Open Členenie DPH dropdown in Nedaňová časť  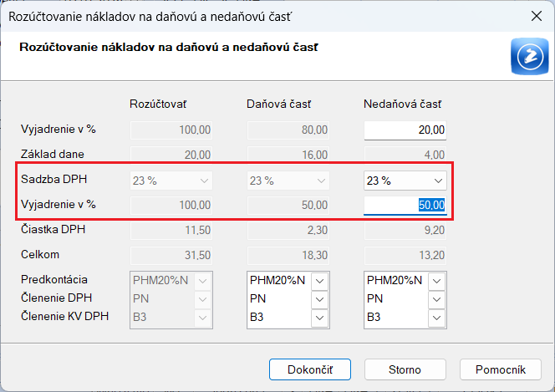pos(436,298)
